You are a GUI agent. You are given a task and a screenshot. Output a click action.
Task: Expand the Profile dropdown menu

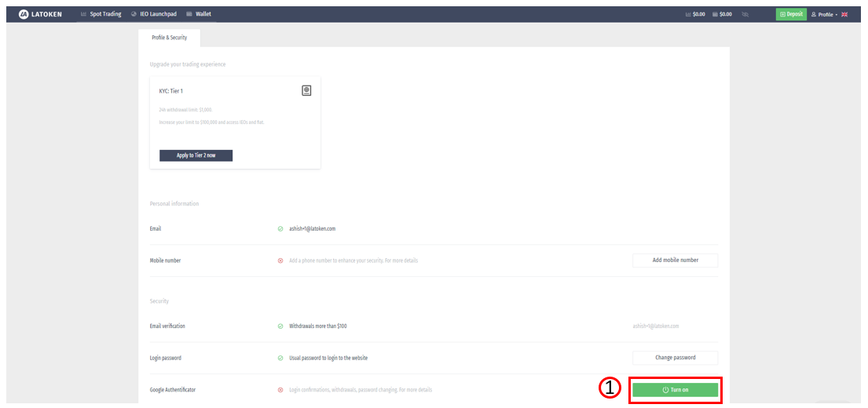[824, 14]
